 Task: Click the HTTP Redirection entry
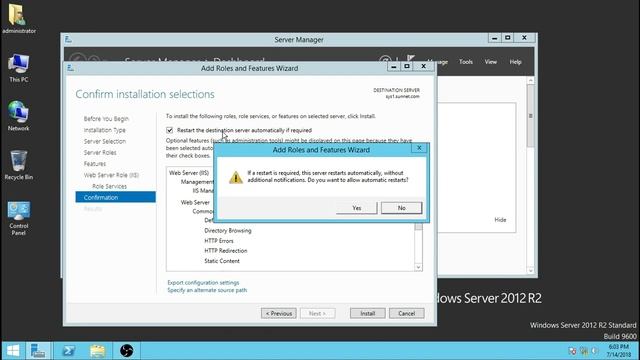click(226, 251)
